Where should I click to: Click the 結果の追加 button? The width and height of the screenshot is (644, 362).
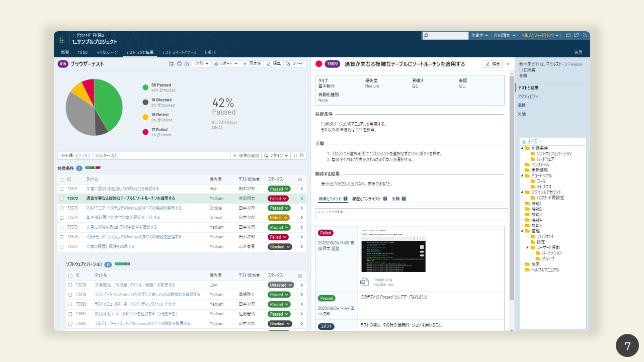[246, 156]
